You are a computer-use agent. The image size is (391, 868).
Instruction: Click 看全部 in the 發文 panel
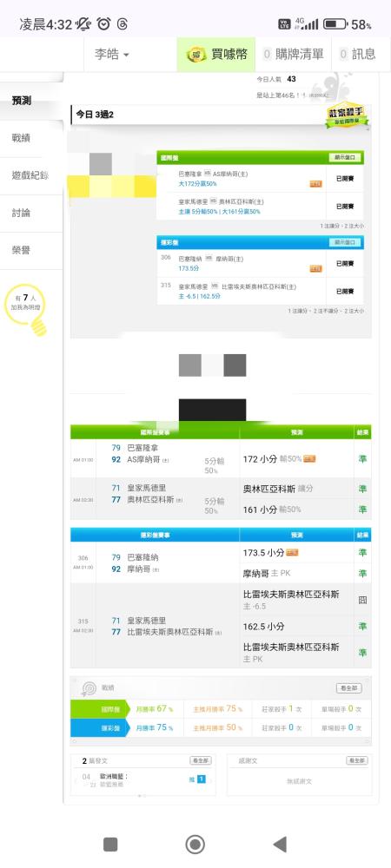point(201,761)
